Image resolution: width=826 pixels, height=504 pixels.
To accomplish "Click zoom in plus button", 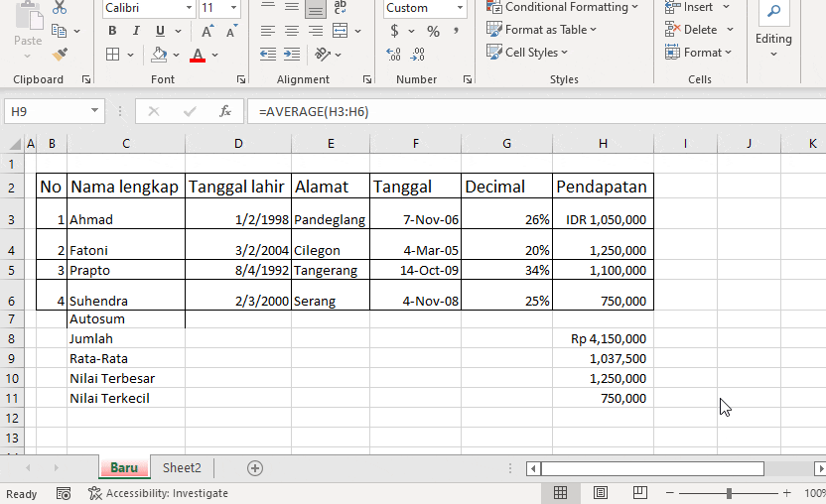I will [x=787, y=493].
